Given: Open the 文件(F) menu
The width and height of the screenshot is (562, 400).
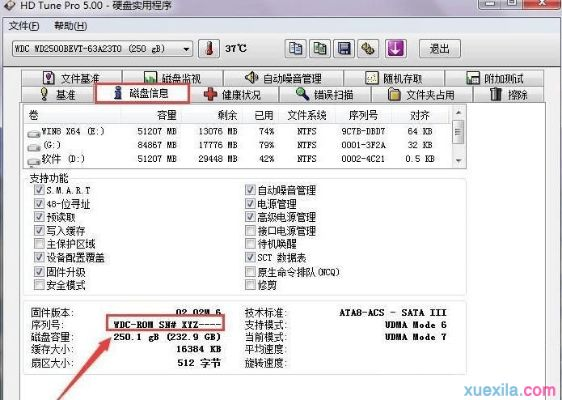Looking at the screenshot, I should click(x=24, y=26).
